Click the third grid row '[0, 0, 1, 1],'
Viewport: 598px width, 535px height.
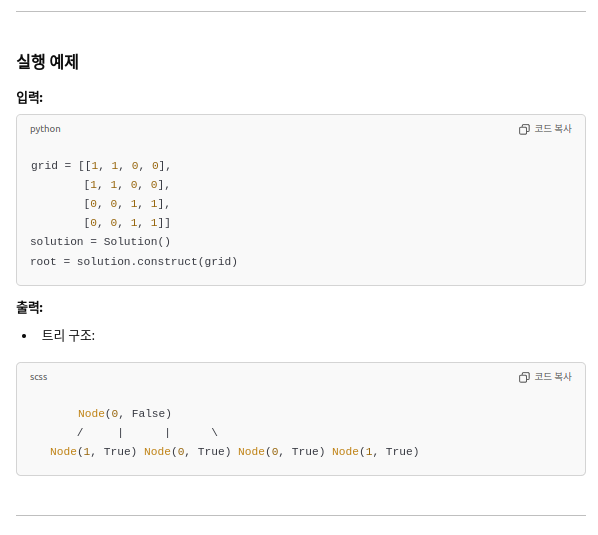click(127, 204)
